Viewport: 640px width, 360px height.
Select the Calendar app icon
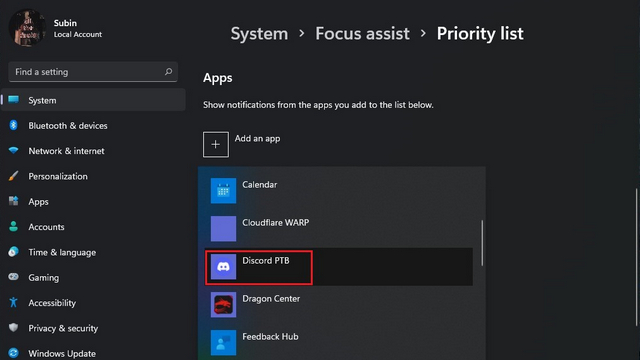click(x=223, y=191)
